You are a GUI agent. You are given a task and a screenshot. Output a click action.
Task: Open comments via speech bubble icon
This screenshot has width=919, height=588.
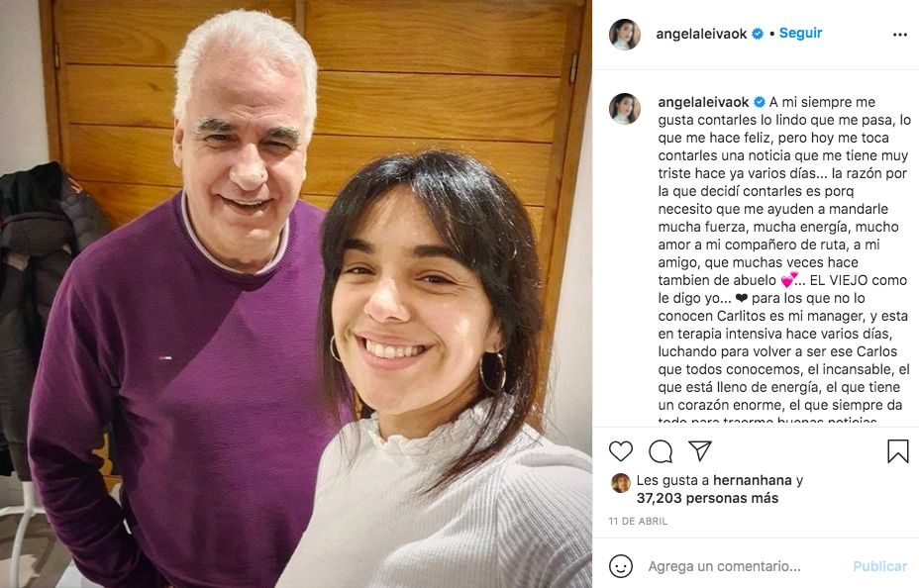661,451
